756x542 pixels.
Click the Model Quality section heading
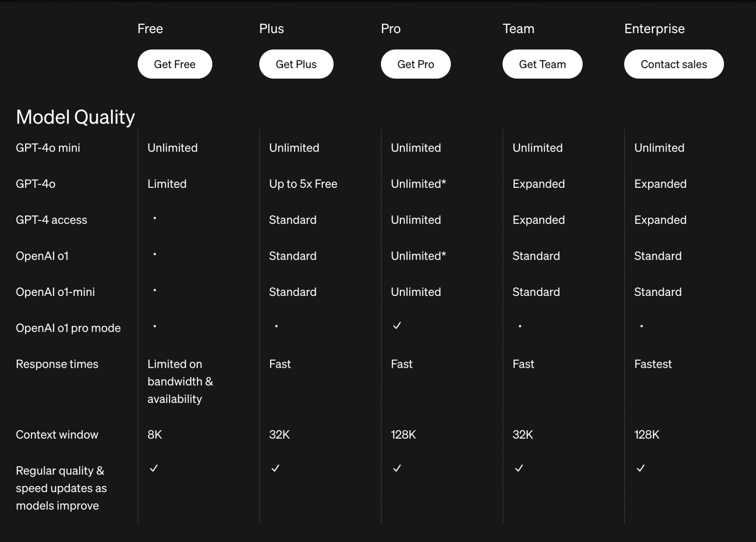pyautogui.click(x=75, y=117)
